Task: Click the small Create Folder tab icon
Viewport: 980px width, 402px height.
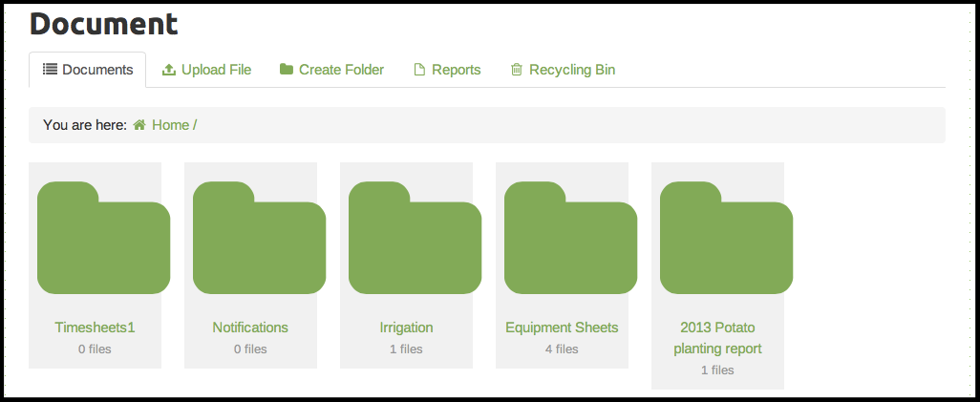Action: [x=287, y=70]
